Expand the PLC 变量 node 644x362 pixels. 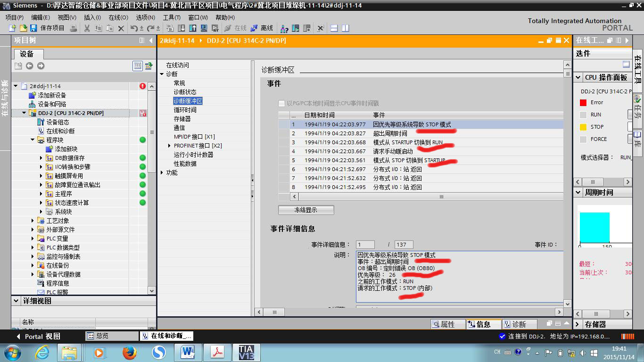[33, 239]
